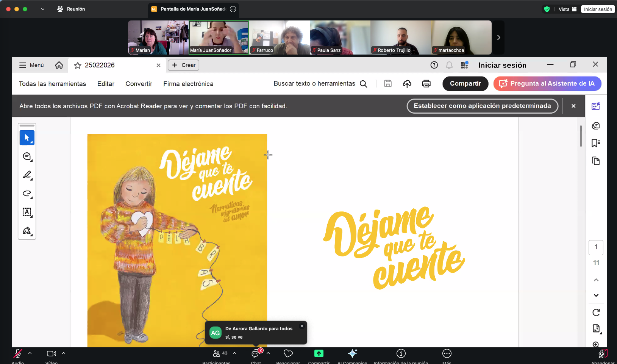Choose the add comment tool

27,156
